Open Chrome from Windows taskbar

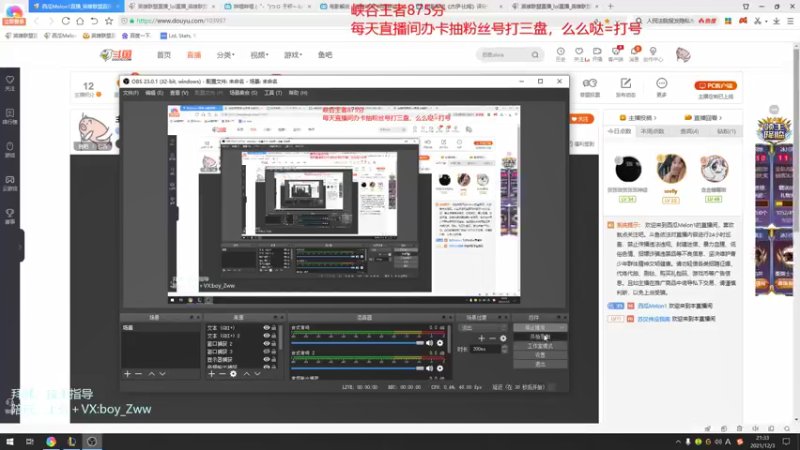coord(51,442)
